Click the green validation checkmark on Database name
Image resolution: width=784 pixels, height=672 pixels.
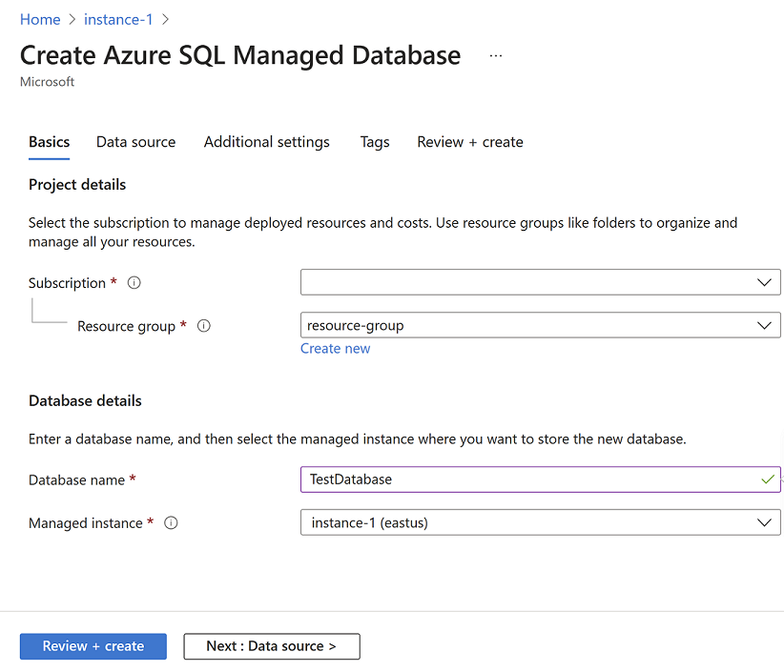click(x=768, y=479)
